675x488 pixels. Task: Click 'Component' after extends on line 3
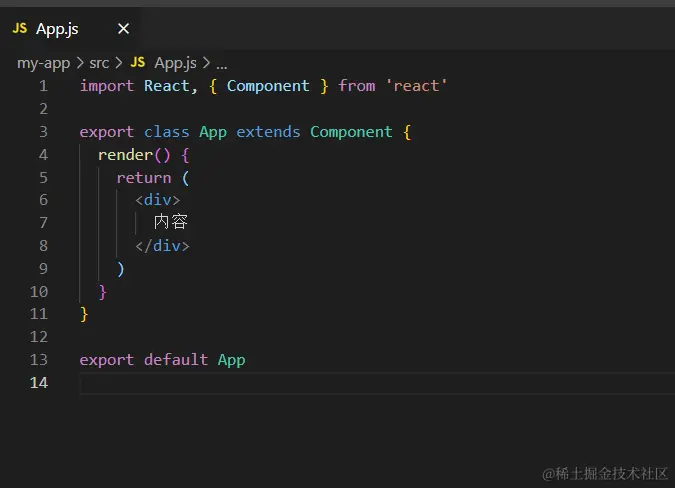pos(351,132)
